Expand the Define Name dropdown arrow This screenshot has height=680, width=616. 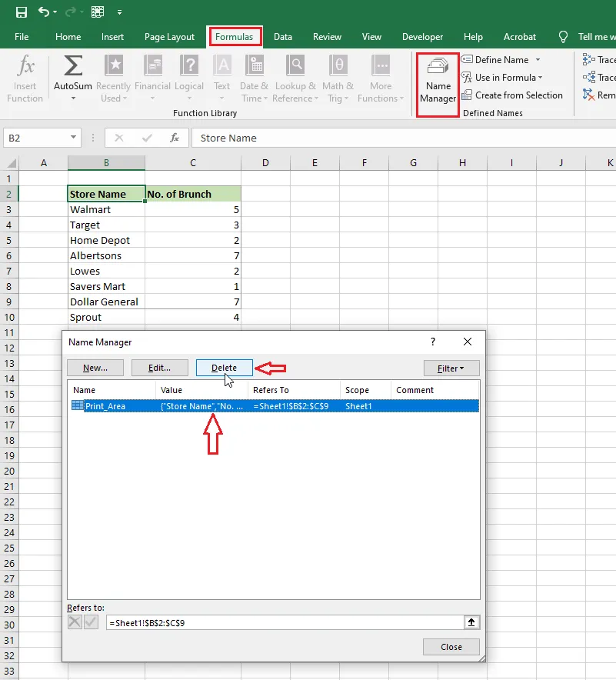pos(538,59)
